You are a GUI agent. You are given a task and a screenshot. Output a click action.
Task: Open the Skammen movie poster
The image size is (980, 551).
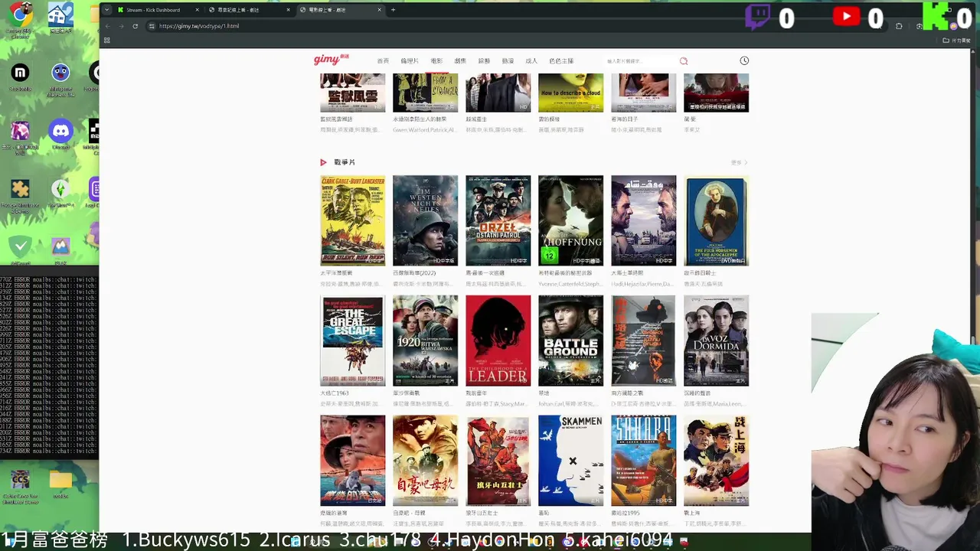pos(571,460)
